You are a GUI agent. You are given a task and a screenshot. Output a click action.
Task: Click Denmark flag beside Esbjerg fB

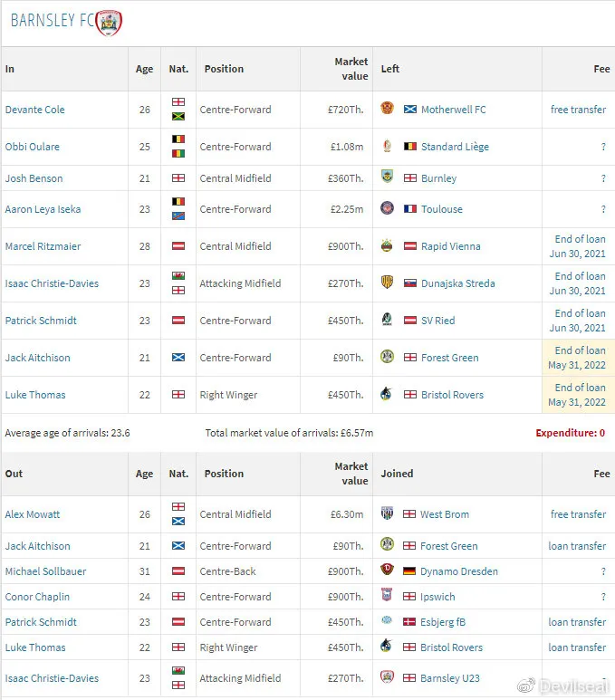point(409,622)
